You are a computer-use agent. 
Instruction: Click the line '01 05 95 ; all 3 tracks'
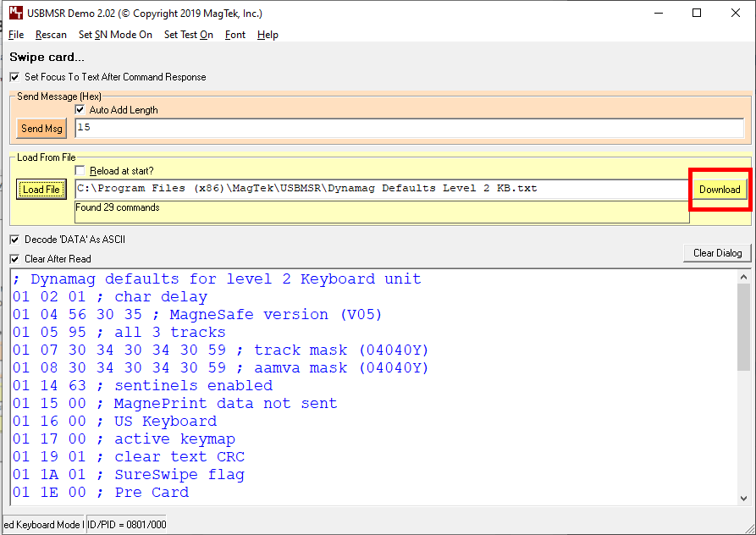[119, 333]
